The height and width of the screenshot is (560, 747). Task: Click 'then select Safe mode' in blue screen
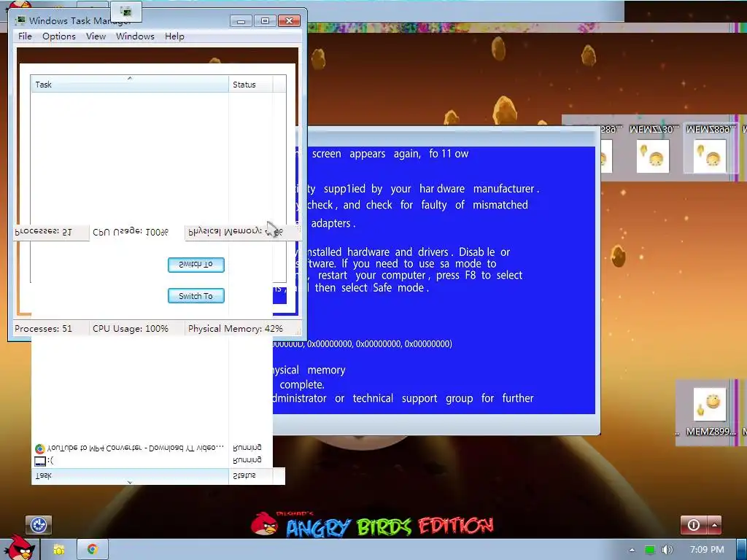(x=371, y=287)
